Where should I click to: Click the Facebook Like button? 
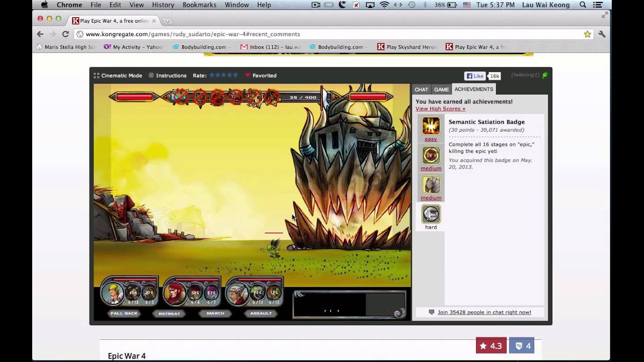[x=475, y=76]
